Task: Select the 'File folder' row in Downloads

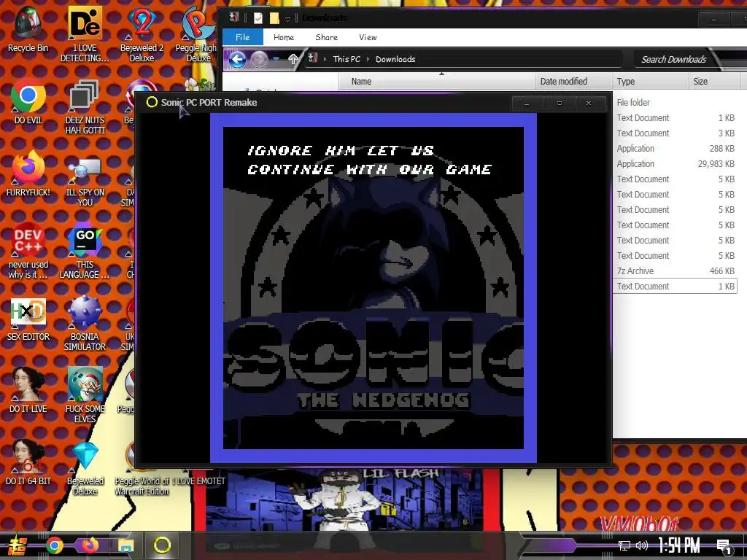Action: 675,102
